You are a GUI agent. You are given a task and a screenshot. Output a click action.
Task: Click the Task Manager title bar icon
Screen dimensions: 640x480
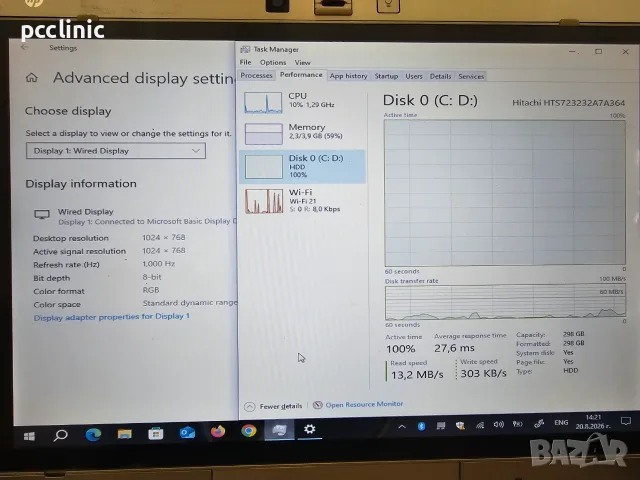pos(245,49)
